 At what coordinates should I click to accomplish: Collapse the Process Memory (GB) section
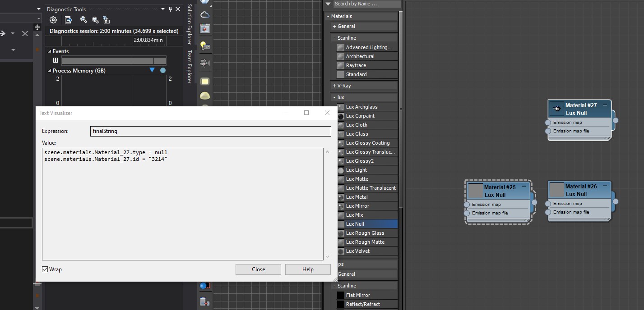(x=49, y=71)
